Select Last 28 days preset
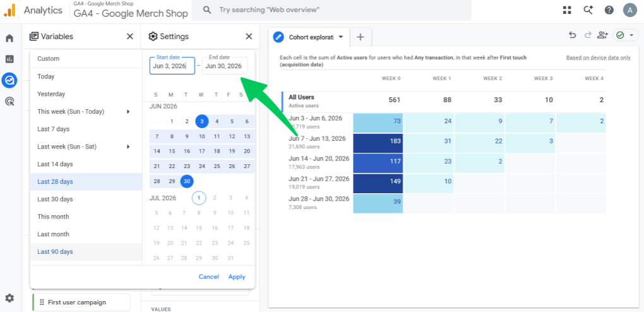The height and width of the screenshot is (312, 644). click(86, 182)
